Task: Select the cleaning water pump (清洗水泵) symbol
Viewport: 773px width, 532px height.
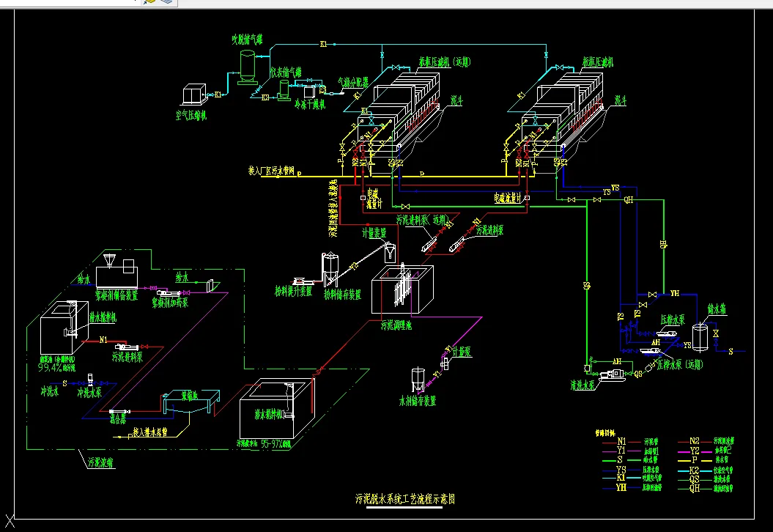Action: pos(611,376)
